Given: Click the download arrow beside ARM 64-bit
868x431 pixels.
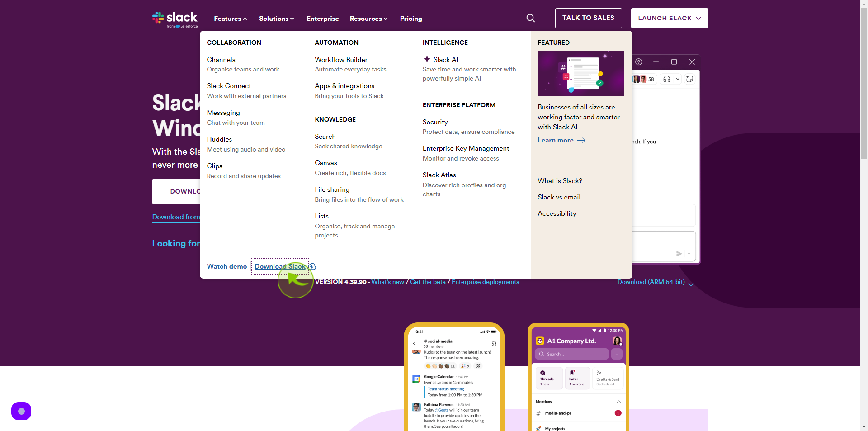Looking at the screenshot, I should (691, 282).
